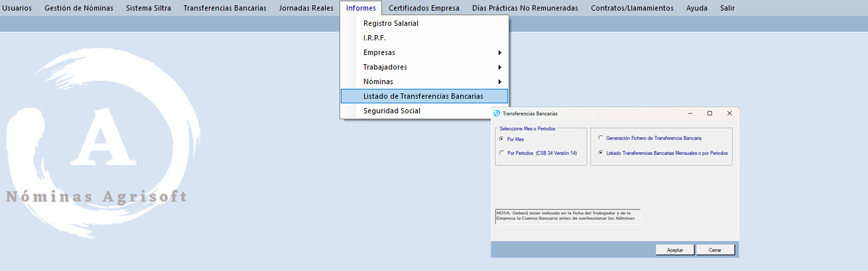
Task: Select 'Por Periodos (CSB 34 Versión 14)' option
Action: 501,153
